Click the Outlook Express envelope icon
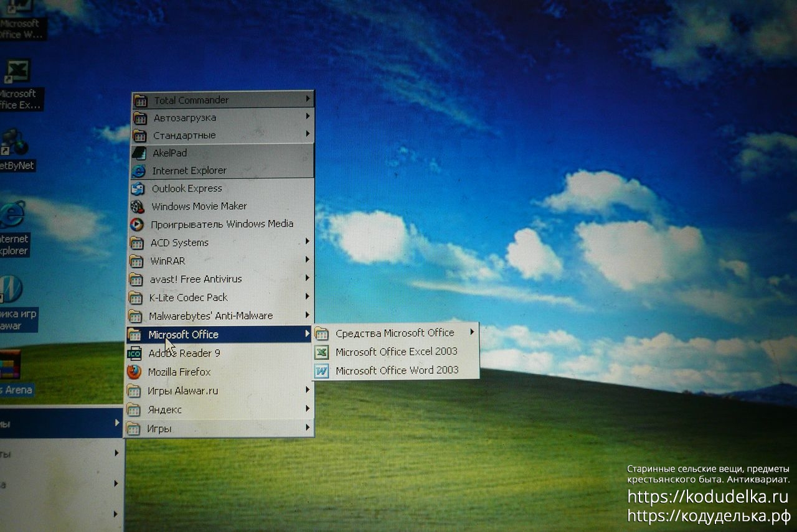 [138, 189]
